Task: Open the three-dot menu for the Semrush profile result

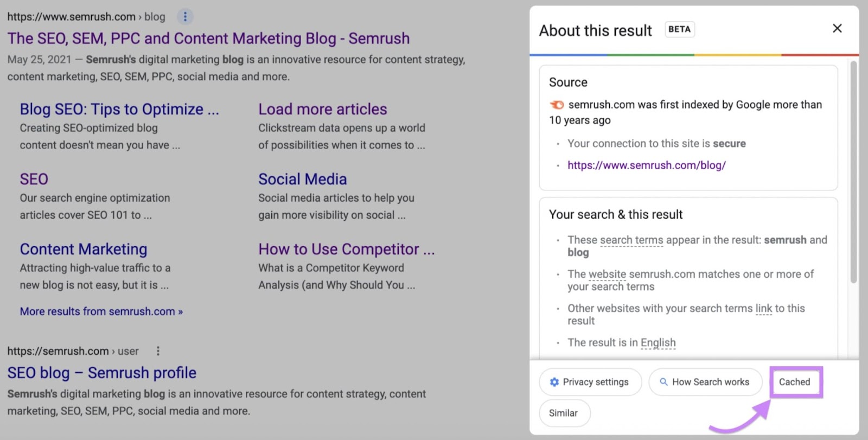Action: pyautogui.click(x=157, y=350)
